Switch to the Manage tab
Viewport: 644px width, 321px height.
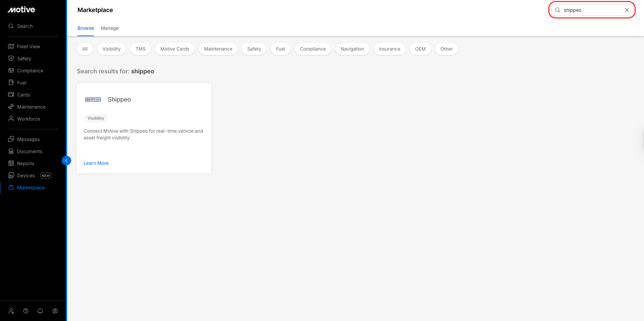[110, 28]
